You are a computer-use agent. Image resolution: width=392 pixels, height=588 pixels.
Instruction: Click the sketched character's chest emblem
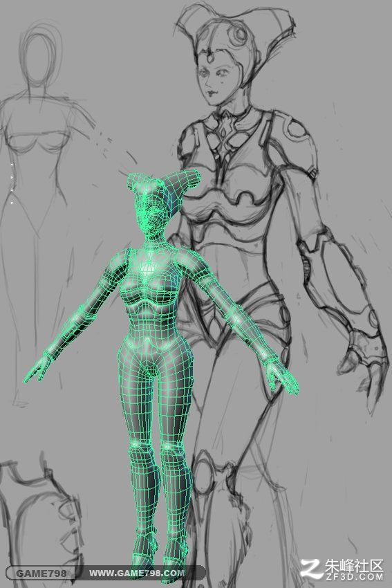(225, 136)
